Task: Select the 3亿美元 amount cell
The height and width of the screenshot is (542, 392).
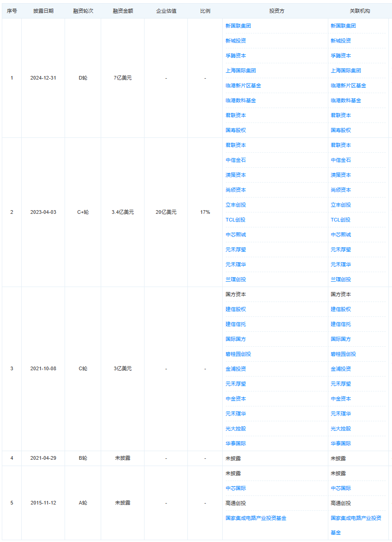Action: tap(122, 369)
